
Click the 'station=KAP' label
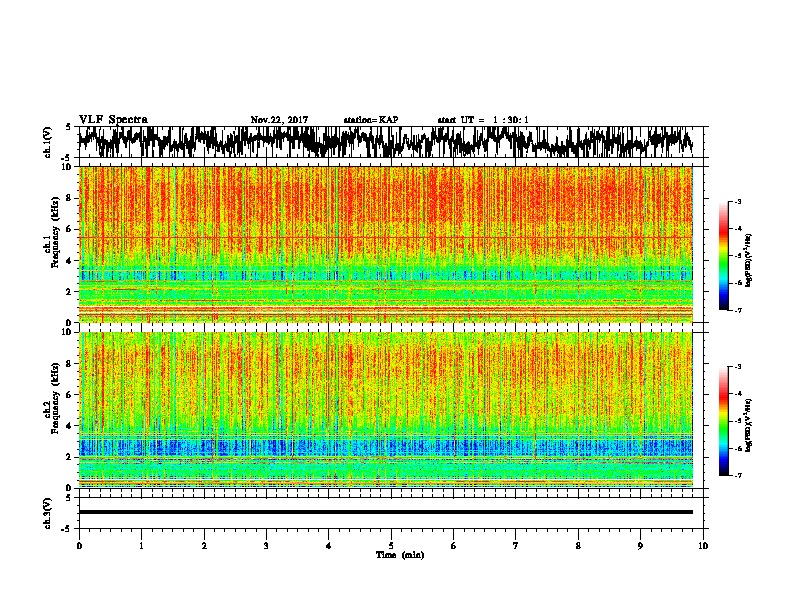coord(371,120)
